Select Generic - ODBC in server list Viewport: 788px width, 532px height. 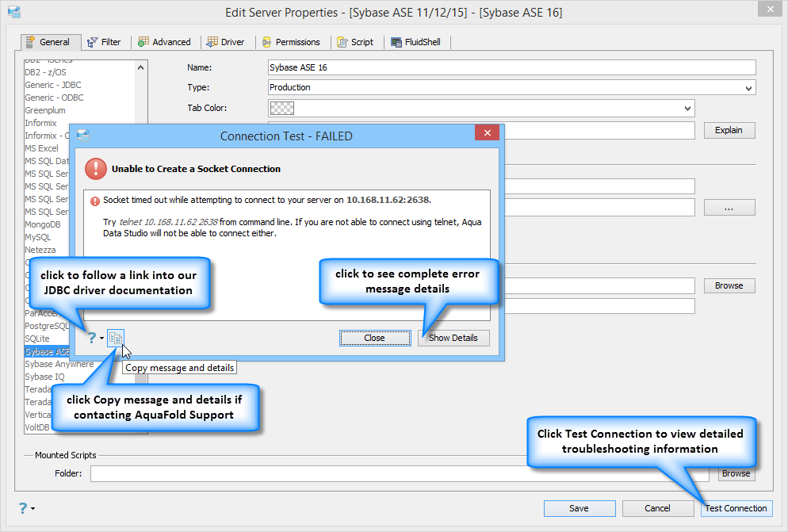(54, 98)
